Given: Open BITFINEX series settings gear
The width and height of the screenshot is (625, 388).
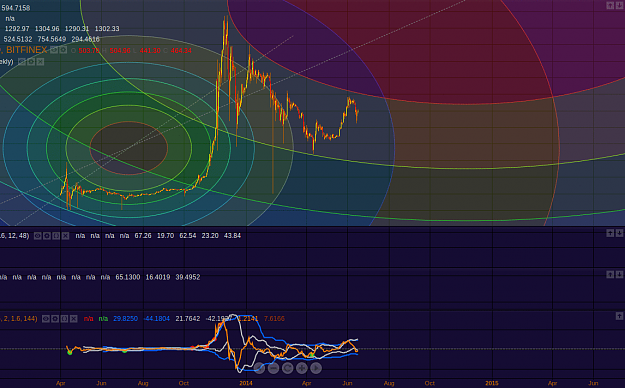Looking at the screenshot, I should [63, 50].
